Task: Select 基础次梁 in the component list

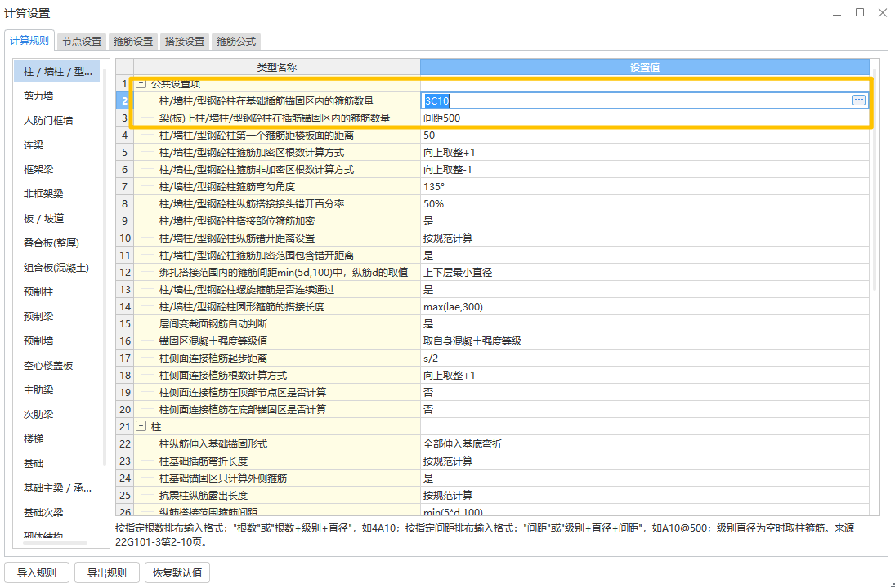Action: click(x=57, y=513)
